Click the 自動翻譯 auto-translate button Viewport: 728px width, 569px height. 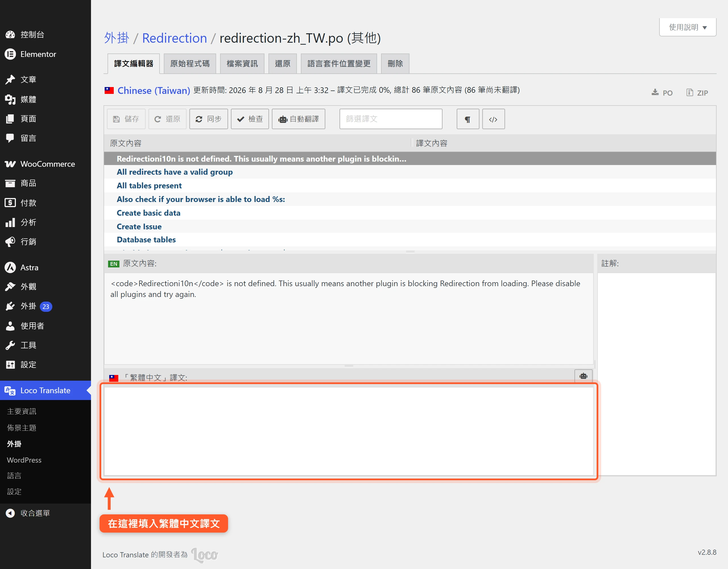click(298, 119)
